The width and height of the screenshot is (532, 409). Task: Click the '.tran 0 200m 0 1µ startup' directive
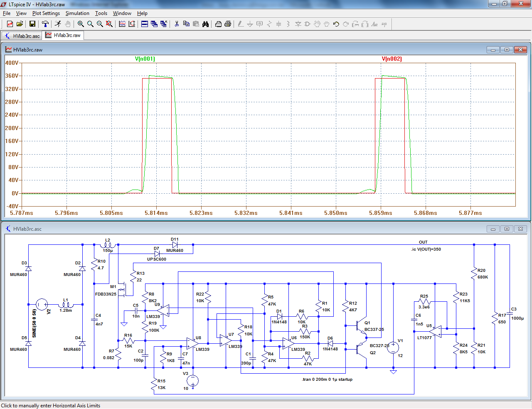point(327,379)
